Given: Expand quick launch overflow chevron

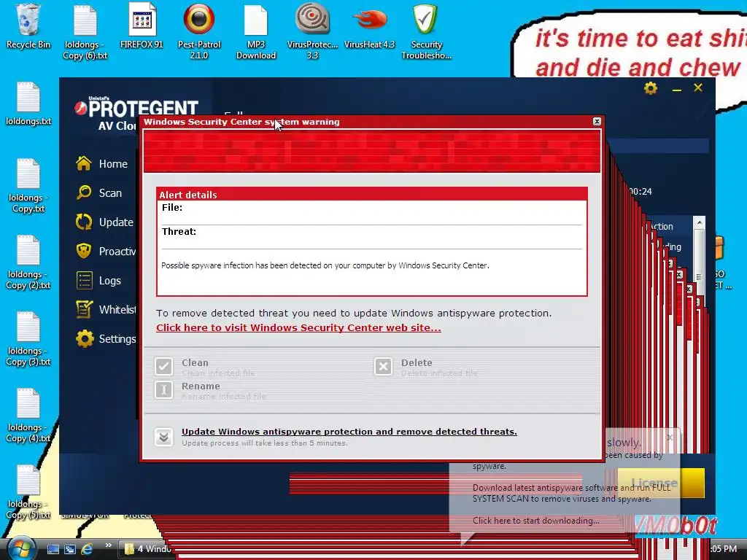Looking at the screenshot, I should [x=108, y=545].
